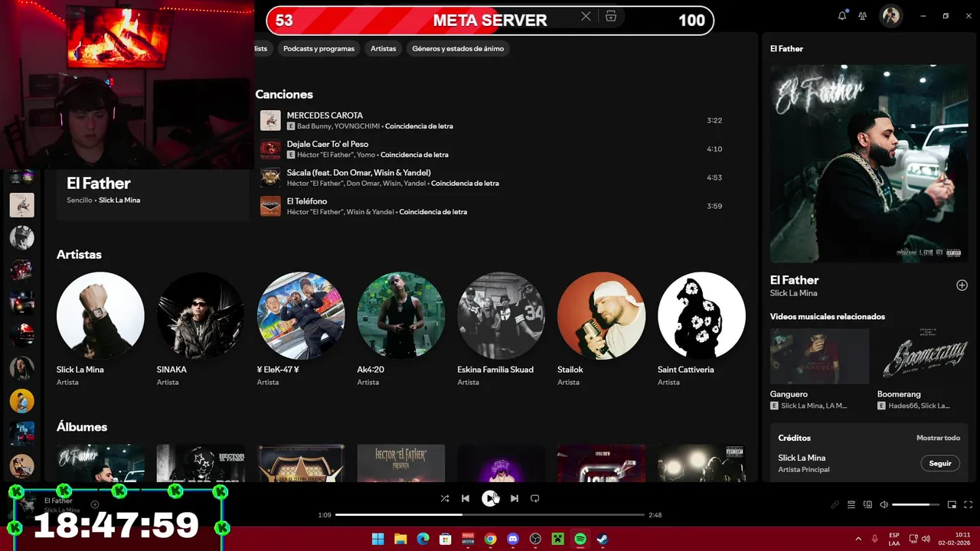
Task: Open artist Slick La Mina profile picture
Action: click(100, 315)
